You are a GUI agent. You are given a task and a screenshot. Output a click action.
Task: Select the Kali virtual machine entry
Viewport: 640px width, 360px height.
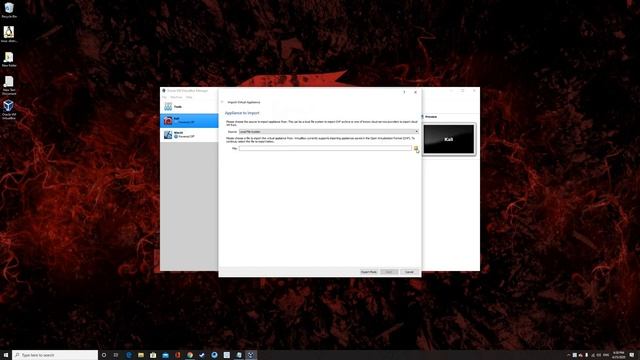point(189,120)
